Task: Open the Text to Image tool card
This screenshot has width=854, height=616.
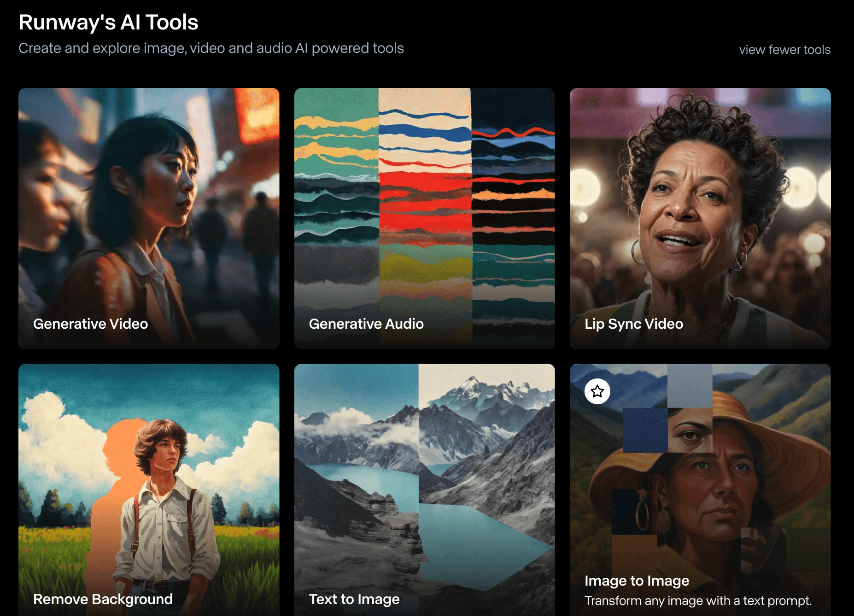Action: pos(424,490)
